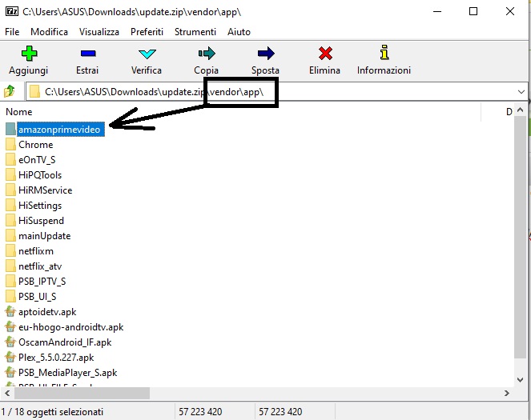
Task: Select the netflixm folder name
Action: pos(36,251)
